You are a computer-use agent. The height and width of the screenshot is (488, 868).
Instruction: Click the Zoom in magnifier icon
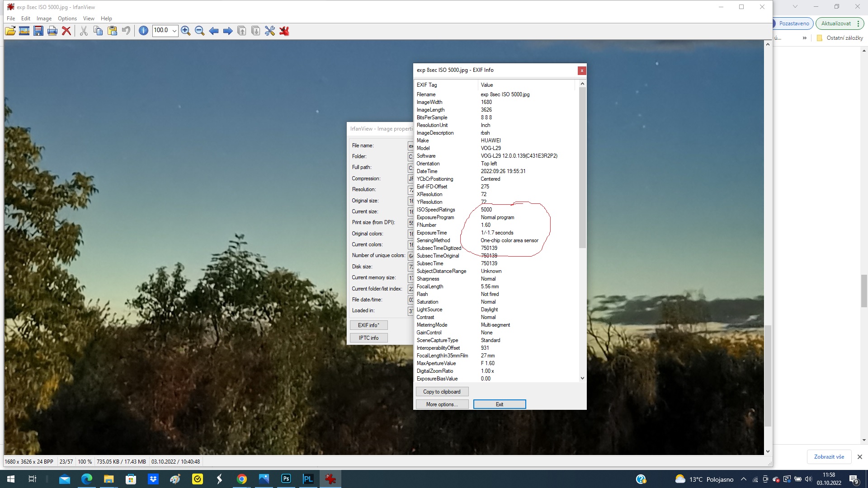click(x=185, y=31)
